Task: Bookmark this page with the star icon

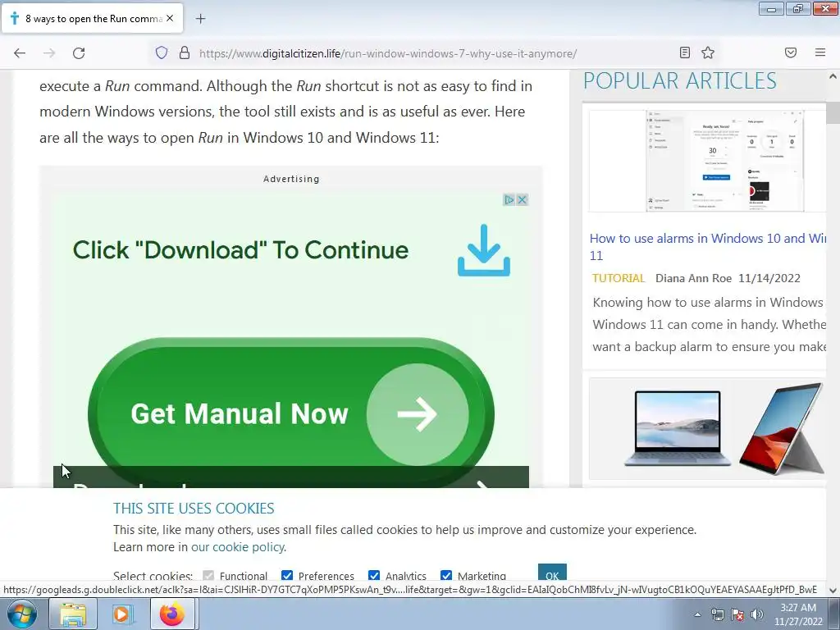Action: (x=708, y=52)
